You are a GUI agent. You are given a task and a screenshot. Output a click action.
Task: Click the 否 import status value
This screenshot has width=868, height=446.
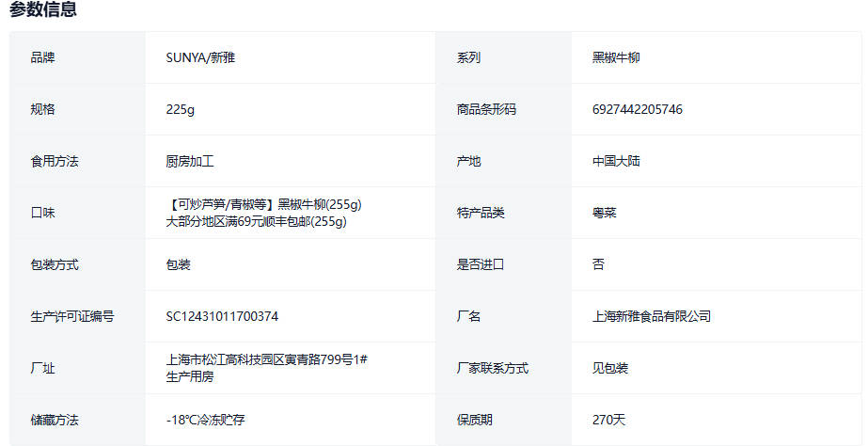[x=598, y=264]
